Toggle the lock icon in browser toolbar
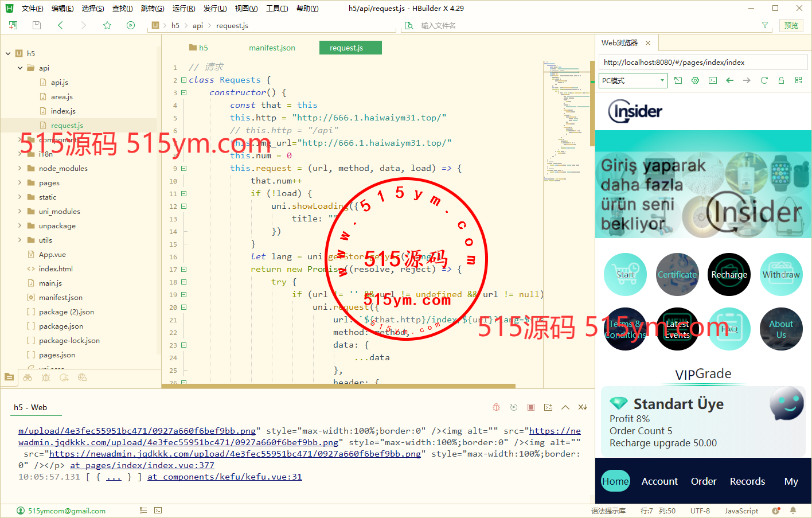Viewport: 812px width, 518px height. (x=781, y=81)
